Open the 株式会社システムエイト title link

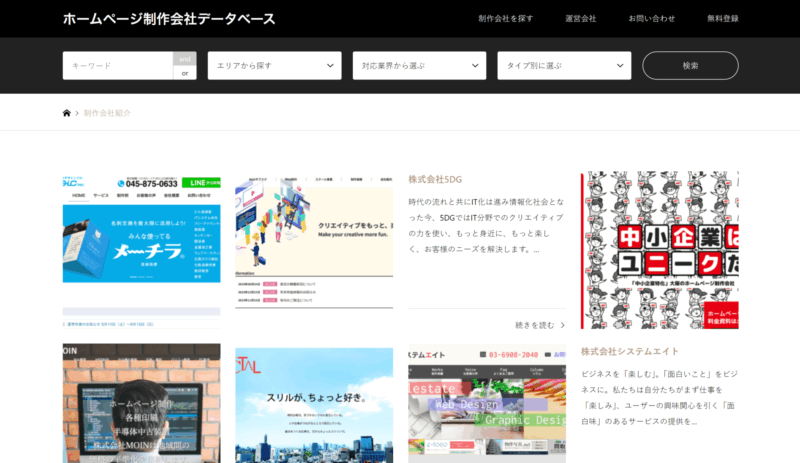pos(630,351)
